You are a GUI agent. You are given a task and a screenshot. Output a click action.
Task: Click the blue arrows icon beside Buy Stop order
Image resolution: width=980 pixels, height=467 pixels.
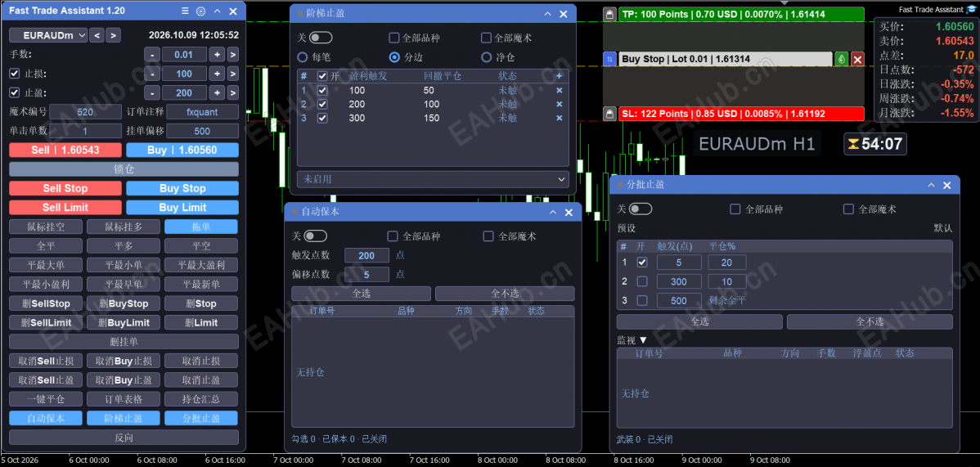click(x=610, y=60)
